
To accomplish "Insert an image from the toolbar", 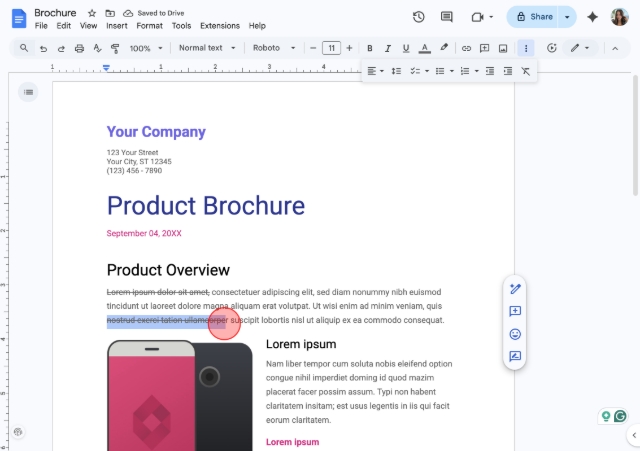I will (503, 48).
